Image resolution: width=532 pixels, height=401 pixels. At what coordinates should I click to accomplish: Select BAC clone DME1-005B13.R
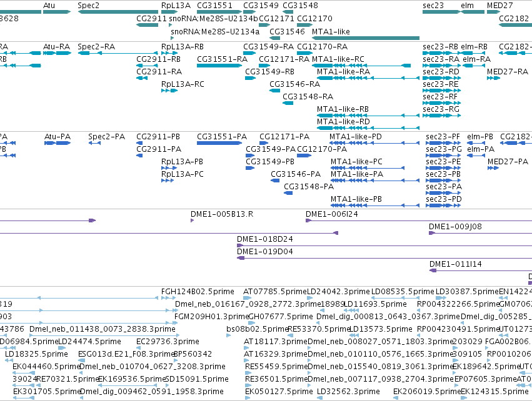(192, 220)
